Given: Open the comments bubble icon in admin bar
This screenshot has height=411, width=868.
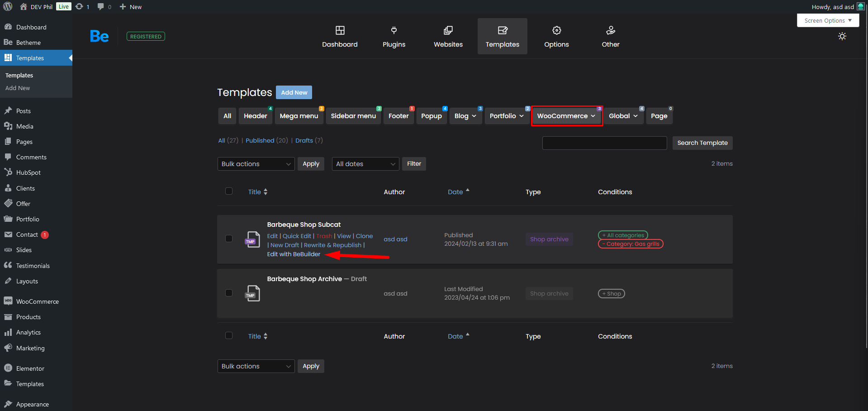Looking at the screenshot, I should tap(100, 7).
